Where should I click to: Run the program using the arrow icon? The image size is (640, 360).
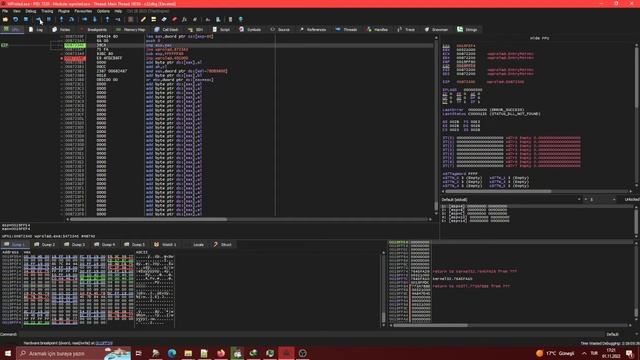click(x=38, y=19)
